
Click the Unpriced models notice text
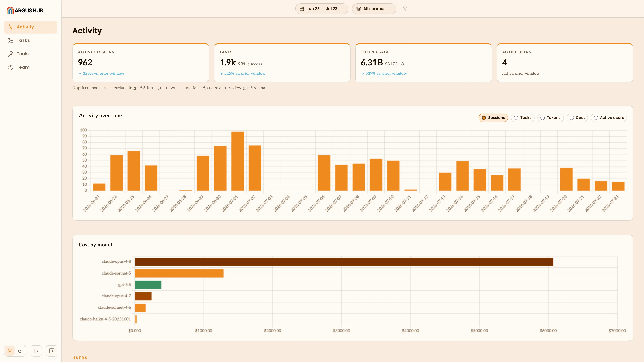(x=169, y=88)
